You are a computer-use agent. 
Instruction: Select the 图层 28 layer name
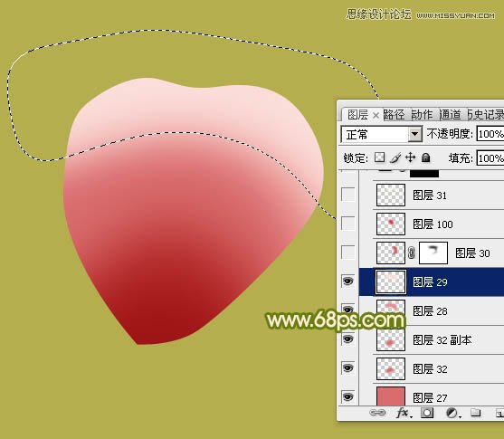pyautogui.click(x=430, y=311)
